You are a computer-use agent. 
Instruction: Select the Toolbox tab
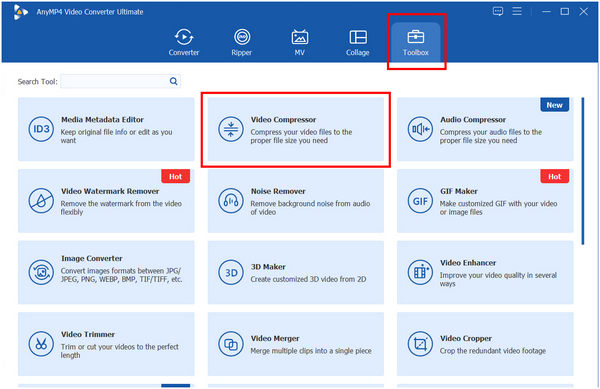click(x=416, y=42)
